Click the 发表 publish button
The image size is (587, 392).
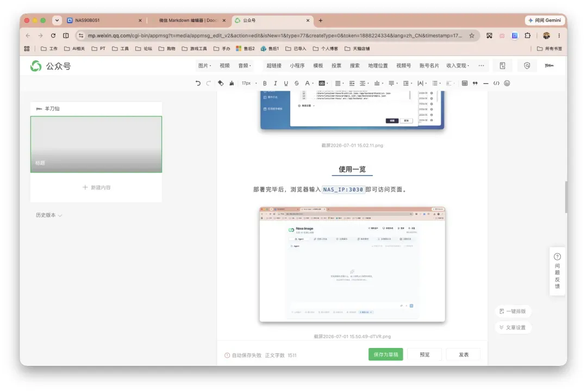464,354
